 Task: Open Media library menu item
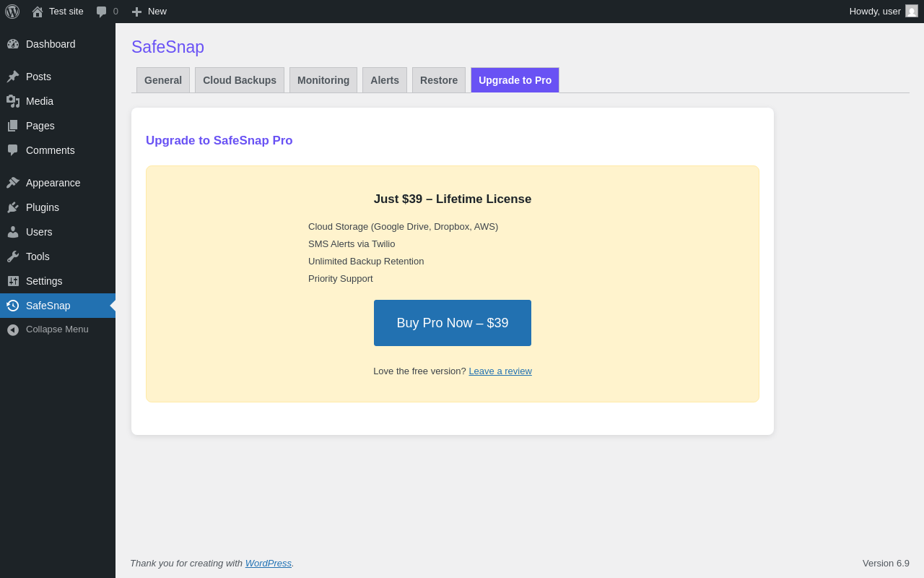point(58,101)
